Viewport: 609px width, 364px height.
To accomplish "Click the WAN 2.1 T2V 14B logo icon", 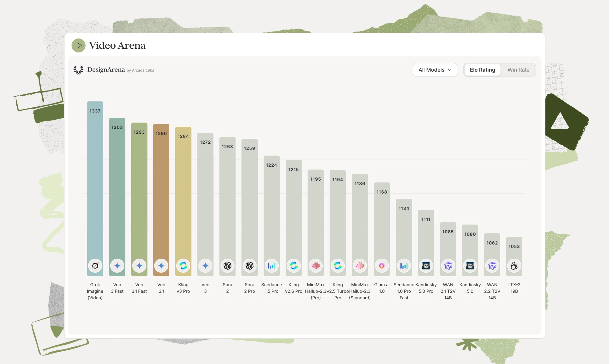I will (448, 266).
